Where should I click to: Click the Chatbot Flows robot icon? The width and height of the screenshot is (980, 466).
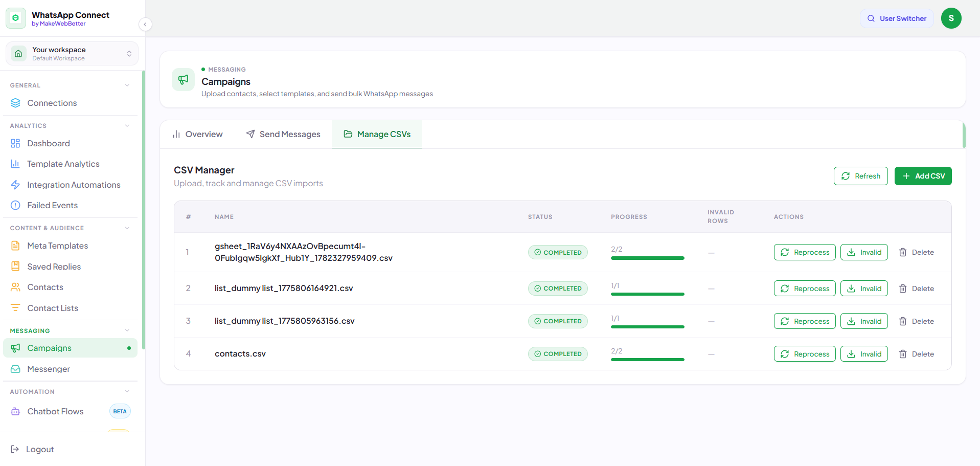16,411
